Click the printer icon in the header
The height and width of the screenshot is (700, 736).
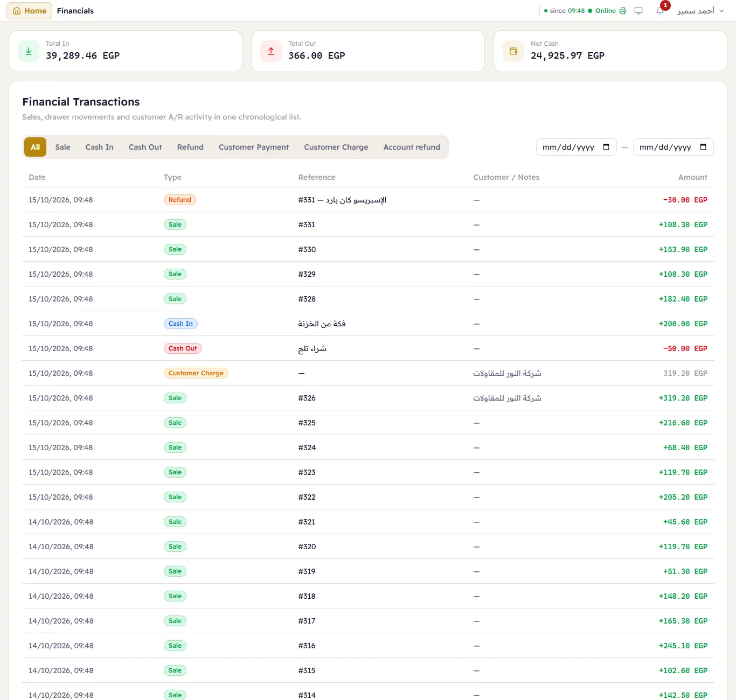click(x=623, y=11)
